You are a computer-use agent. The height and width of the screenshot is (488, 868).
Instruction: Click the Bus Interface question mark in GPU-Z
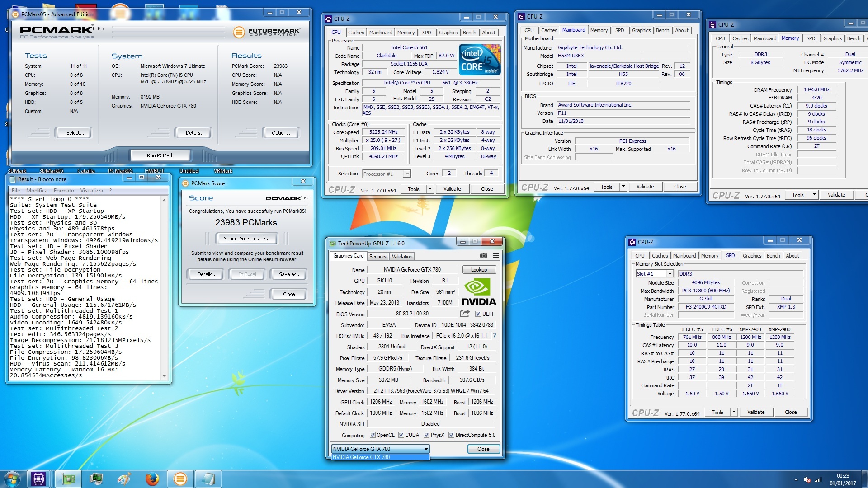tap(495, 336)
